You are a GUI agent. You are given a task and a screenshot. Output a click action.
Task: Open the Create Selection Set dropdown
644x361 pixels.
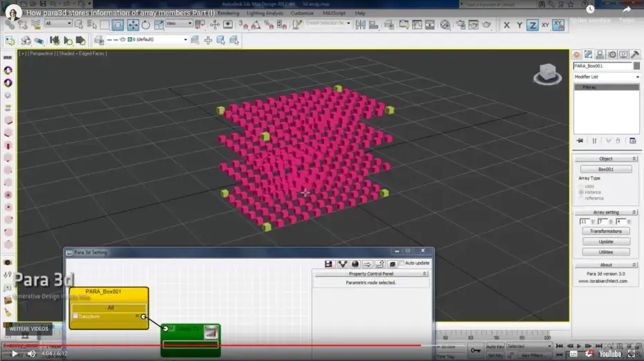[x=328, y=24]
